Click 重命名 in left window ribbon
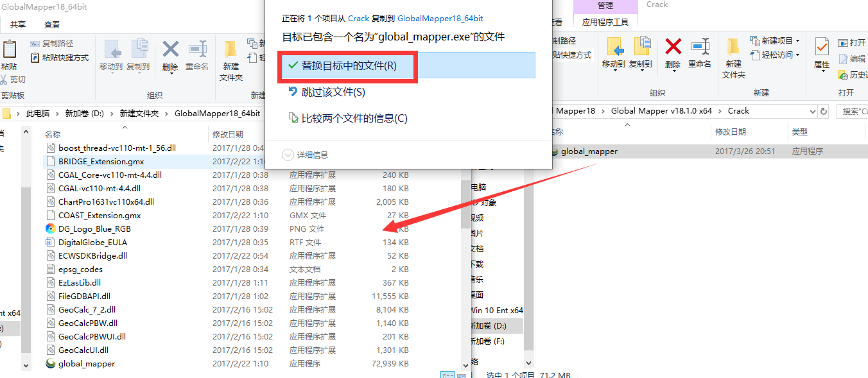 click(x=197, y=55)
